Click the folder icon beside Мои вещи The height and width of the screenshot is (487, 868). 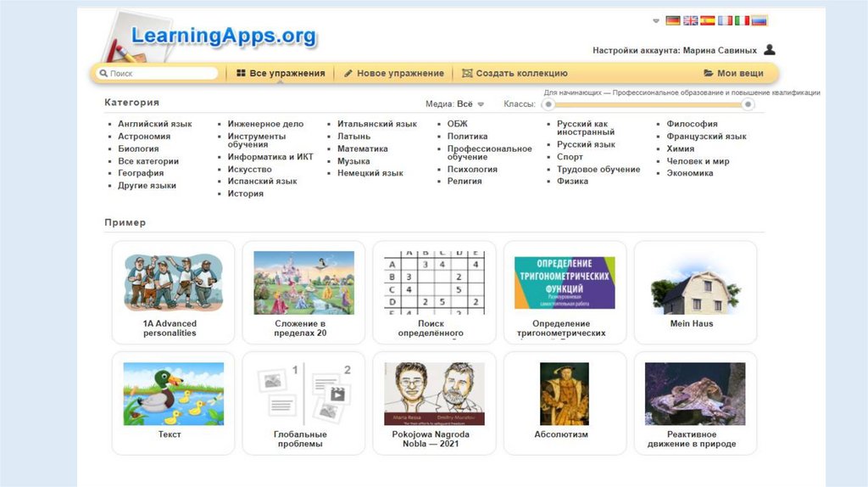tap(708, 73)
